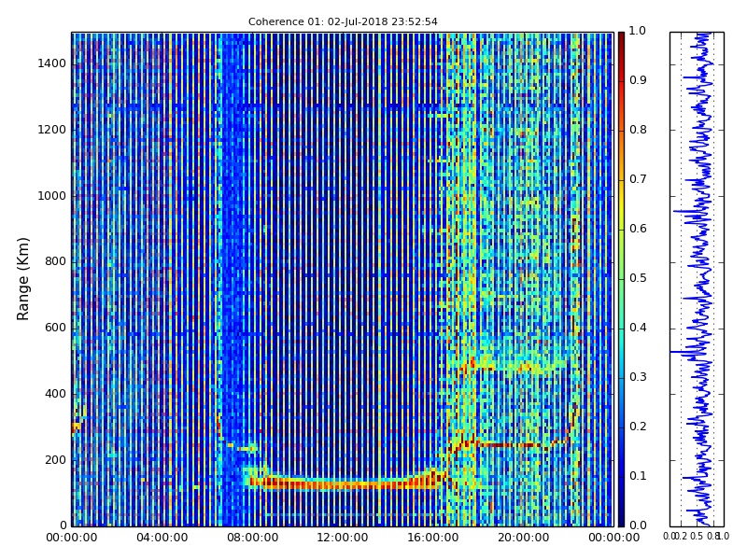The image size is (747, 560).
Task: Click the colorbar 0.9 tick label
Action: click(x=638, y=80)
